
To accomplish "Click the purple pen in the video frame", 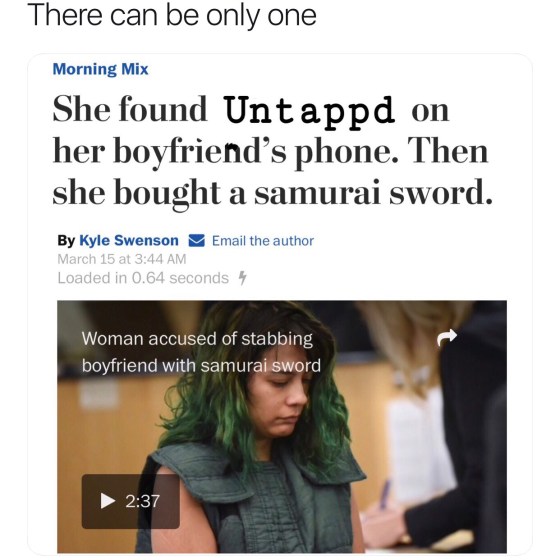I will (x=385, y=495).
